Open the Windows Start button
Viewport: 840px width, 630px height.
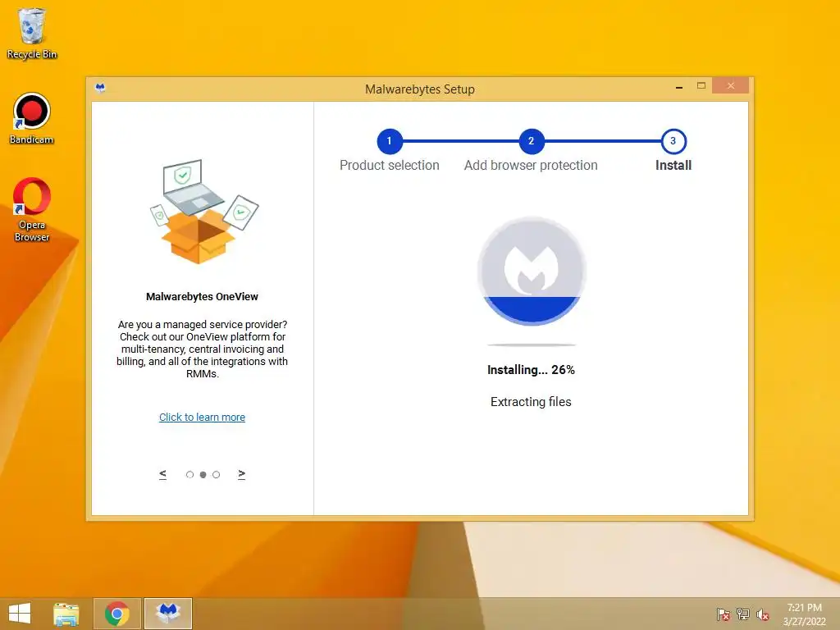(x=20, y=613)
